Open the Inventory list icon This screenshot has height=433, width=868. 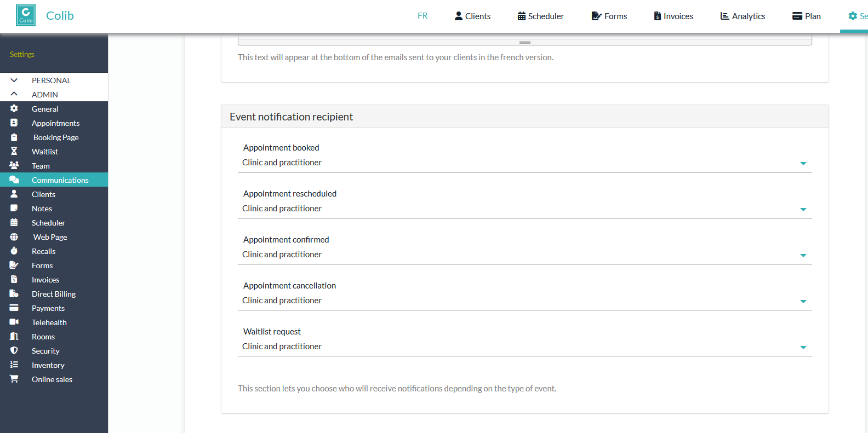click(14, 365)
